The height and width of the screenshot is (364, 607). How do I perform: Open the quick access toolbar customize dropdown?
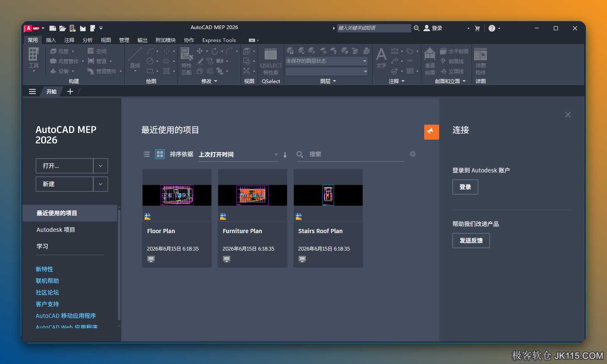point(101,28)
